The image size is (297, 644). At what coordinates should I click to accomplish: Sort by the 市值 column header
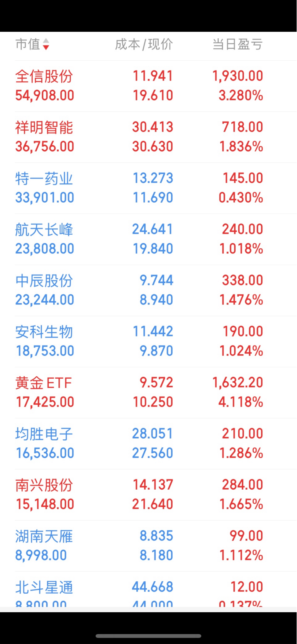click(28, 44)
